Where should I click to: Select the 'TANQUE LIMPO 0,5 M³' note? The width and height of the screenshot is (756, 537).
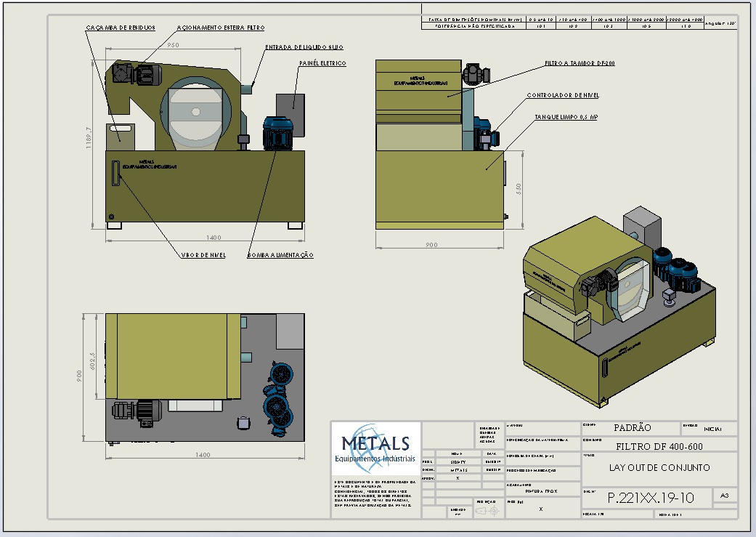coord(566,117)
